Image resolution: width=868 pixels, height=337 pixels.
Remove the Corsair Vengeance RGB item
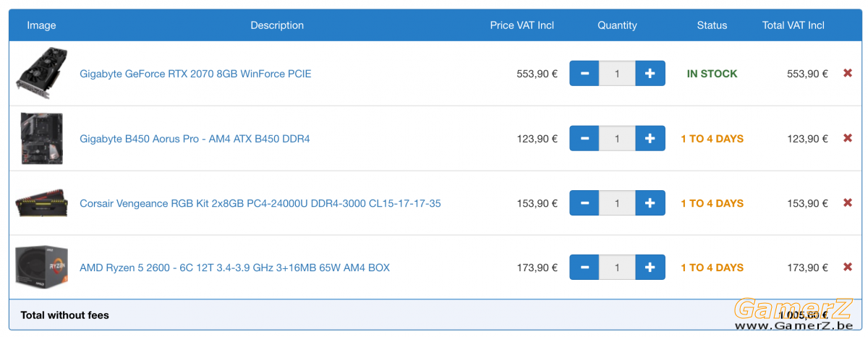(x=848, y=202)
